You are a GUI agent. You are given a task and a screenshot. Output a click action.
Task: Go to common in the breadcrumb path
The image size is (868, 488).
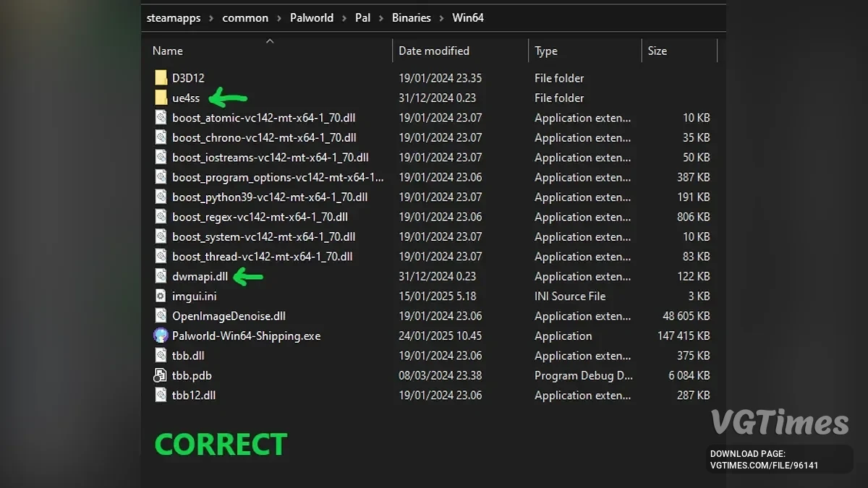245,18
